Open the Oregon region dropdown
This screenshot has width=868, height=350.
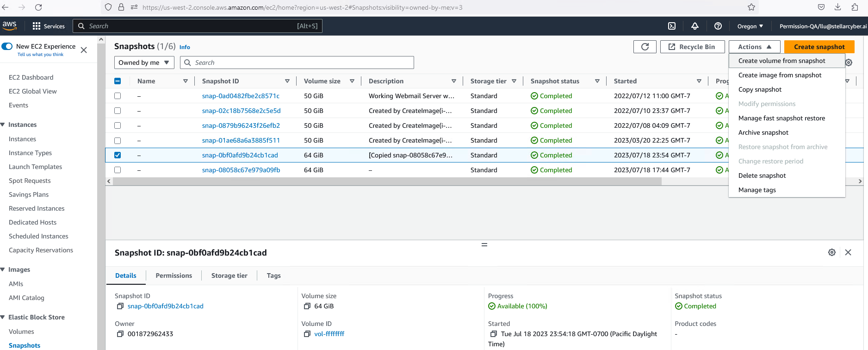tap(750, 26)
